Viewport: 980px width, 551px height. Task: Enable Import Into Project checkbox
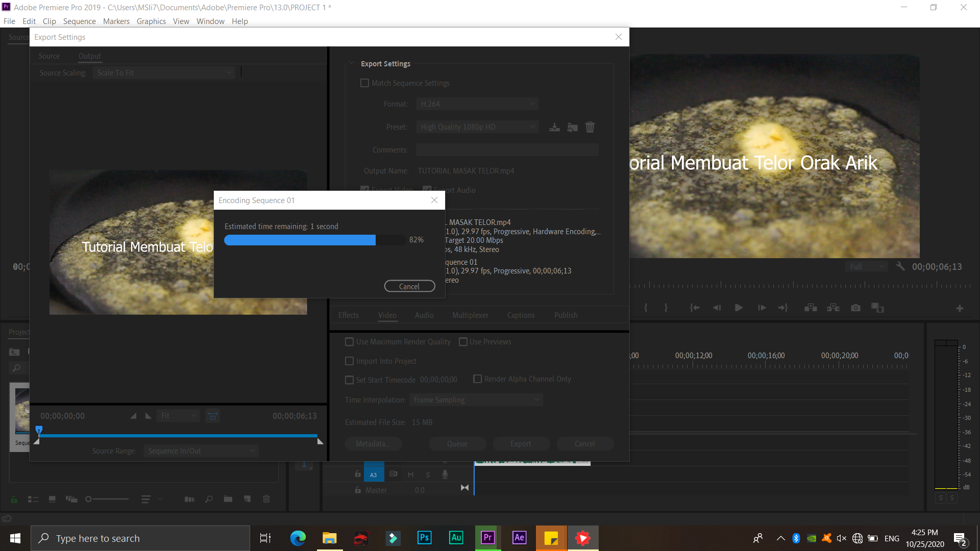(350, 361)
